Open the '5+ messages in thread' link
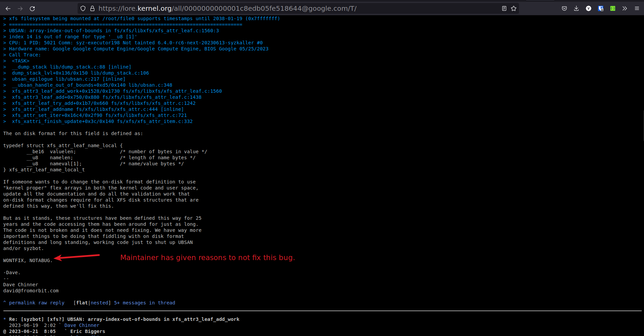644x336 pixels. [x=144, y=303]
